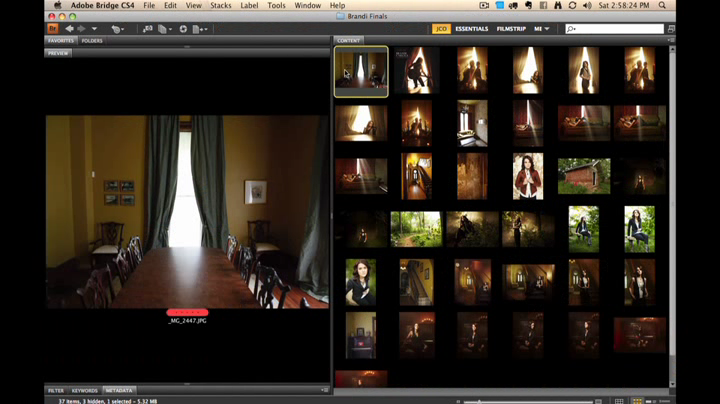Open the Apple menu
This screenshot has height=404, width=720.
57,6
